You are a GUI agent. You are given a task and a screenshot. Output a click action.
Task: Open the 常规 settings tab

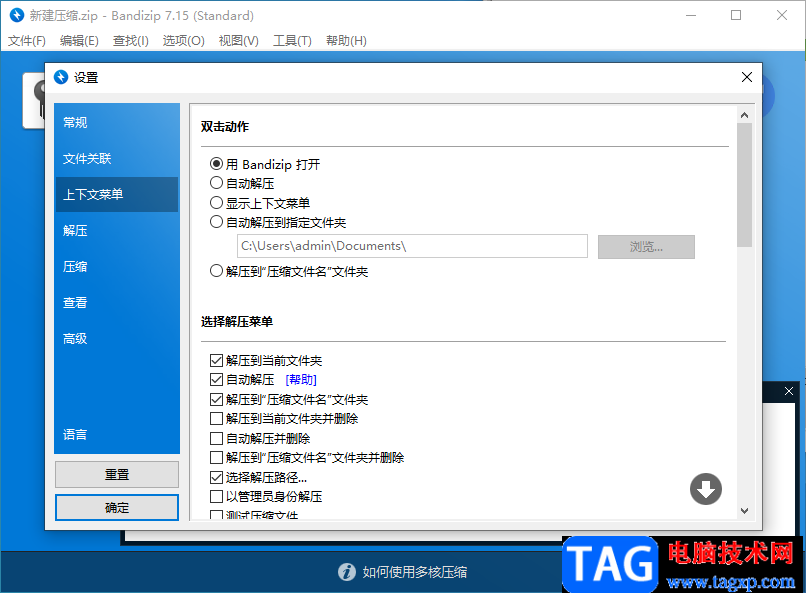(117, 122)
